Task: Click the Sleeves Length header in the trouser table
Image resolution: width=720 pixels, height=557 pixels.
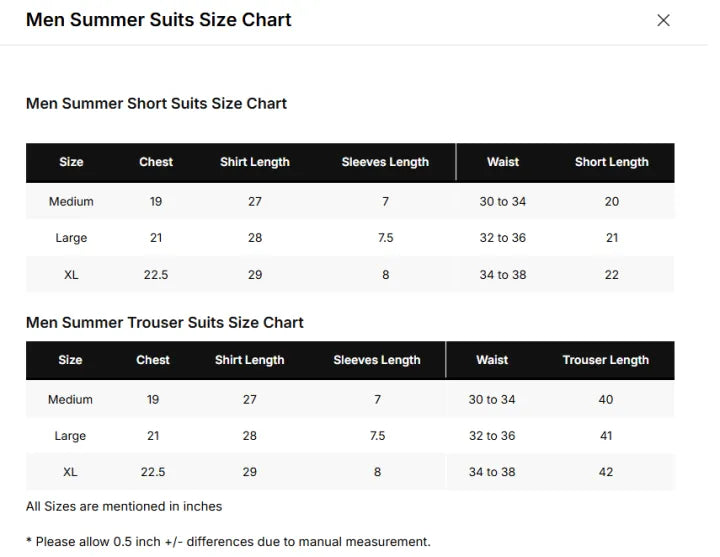Action: [x=377, y=360]
